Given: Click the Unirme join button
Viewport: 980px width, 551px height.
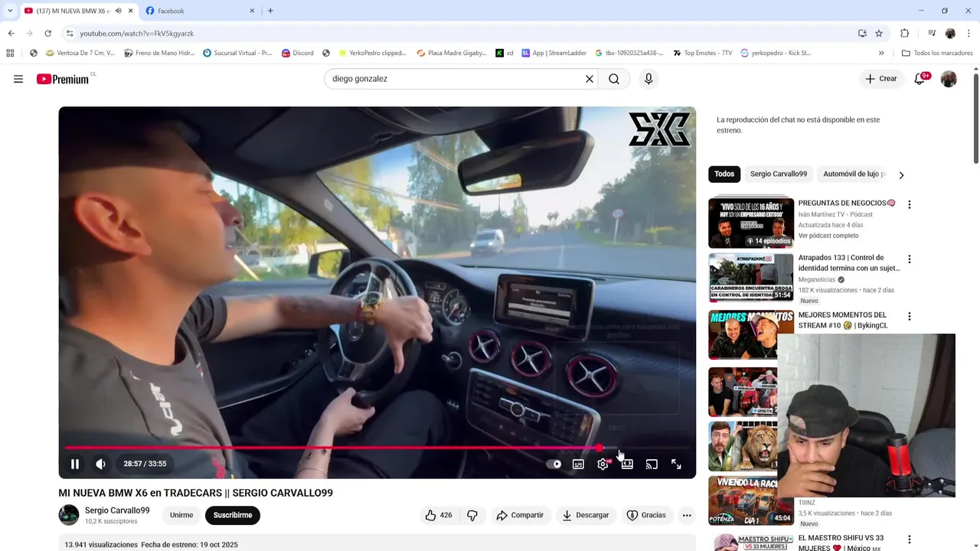Looking at the screenshot, I should [x=181, y=515].
